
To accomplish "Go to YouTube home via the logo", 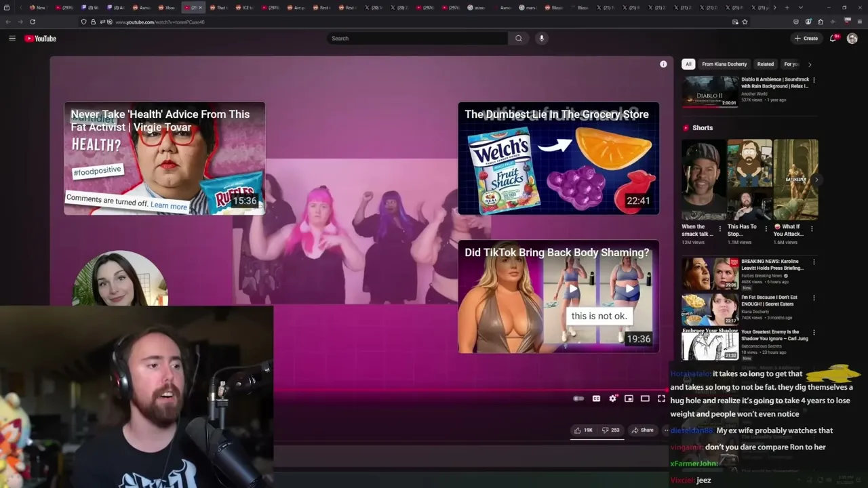I will point(41,39).
